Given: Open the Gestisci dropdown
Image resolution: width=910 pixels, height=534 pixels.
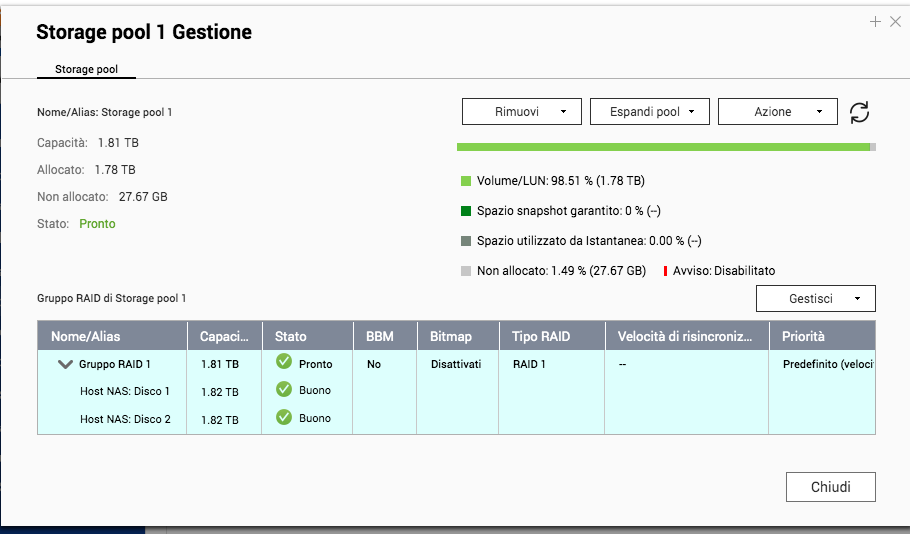Looking at the screenshot, I should point(816,299).
